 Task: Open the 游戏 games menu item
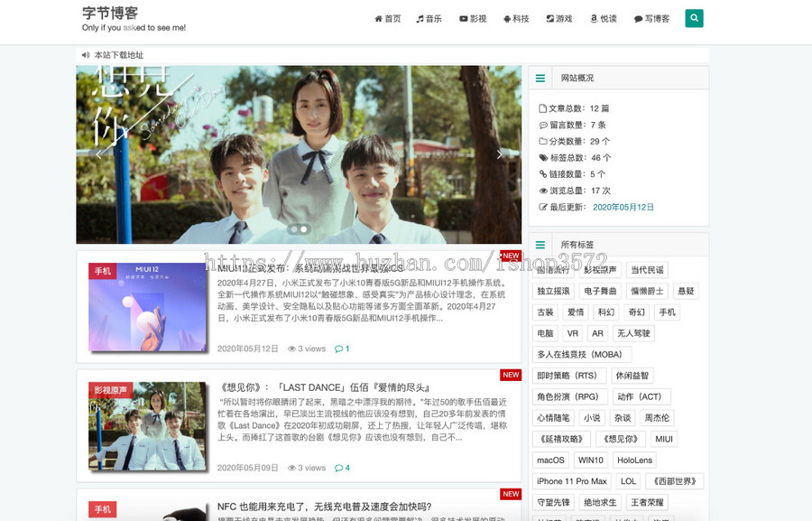pyautogui.click(x=559, y=19)
